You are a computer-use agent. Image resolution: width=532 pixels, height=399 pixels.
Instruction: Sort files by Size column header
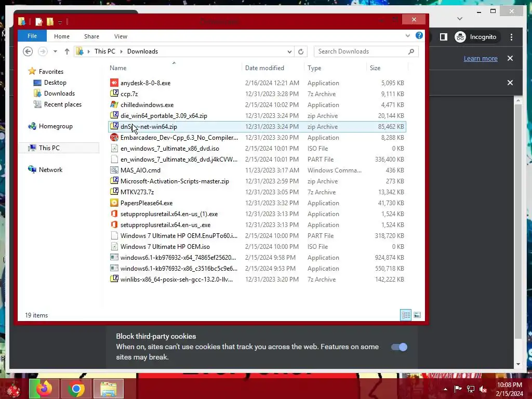click(375, 68)
